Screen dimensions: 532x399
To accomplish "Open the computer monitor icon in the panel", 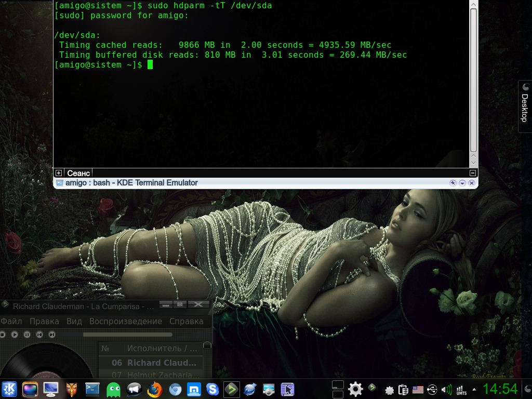I will tap(51, 389).
